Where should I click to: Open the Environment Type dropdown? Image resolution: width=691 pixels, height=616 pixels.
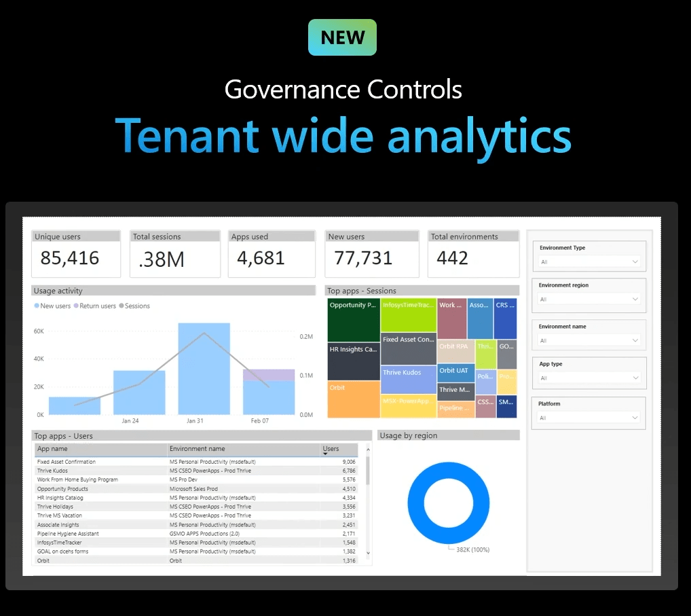coord(589,261)
